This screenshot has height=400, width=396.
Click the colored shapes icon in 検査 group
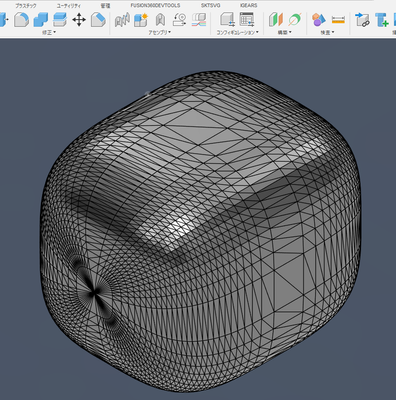click(x=319, y=20)
